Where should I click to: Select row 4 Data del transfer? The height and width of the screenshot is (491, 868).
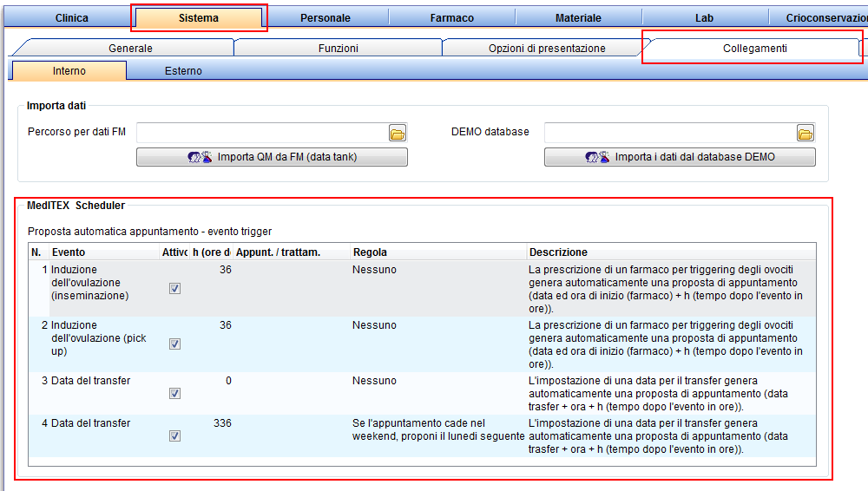(x=422, y=435)
